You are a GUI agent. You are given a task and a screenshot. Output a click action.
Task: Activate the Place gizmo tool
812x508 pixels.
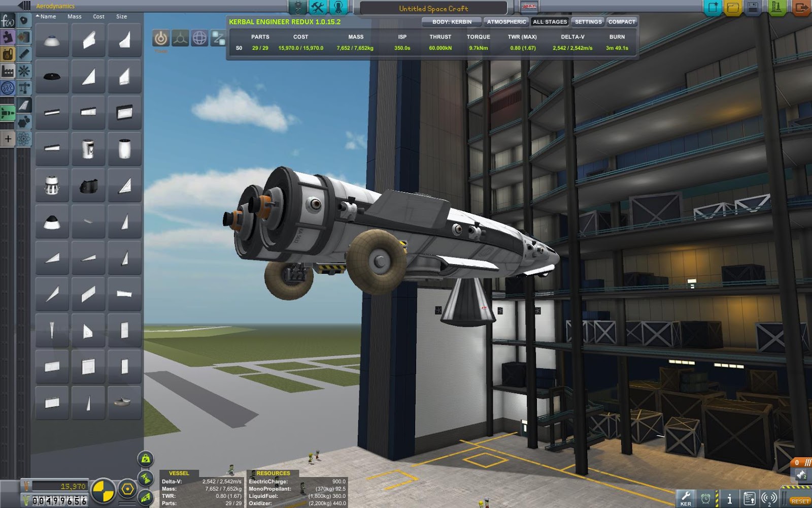click(x=161, y=38)
